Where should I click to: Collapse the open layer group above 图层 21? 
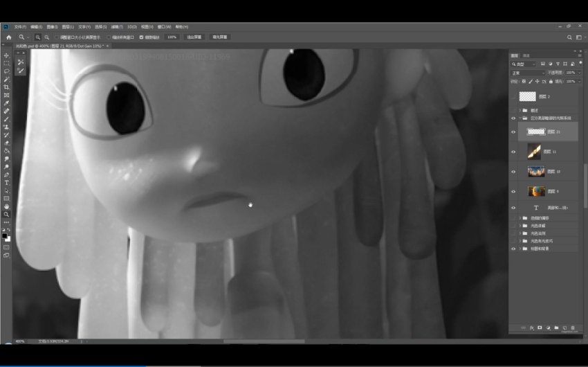click(520, 118)
